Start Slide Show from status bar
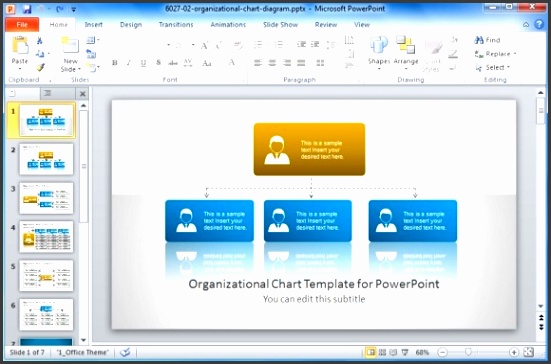This screenshot has width=551, height=364. [405, 352]
